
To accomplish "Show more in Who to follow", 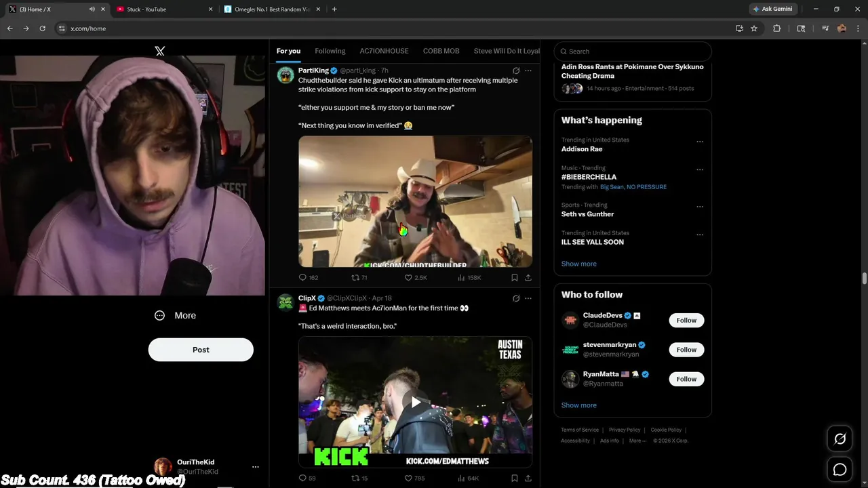I will [x=579, y=405].
